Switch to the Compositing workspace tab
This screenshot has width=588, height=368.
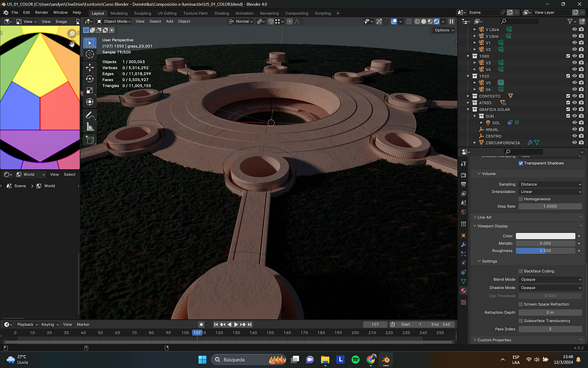297,13
